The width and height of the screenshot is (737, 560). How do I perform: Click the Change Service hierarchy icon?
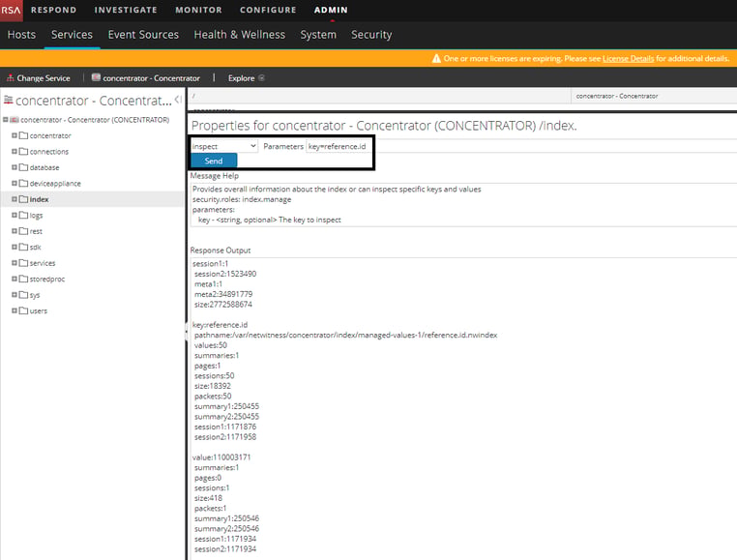pyautogui.click(x=10, y=78)
